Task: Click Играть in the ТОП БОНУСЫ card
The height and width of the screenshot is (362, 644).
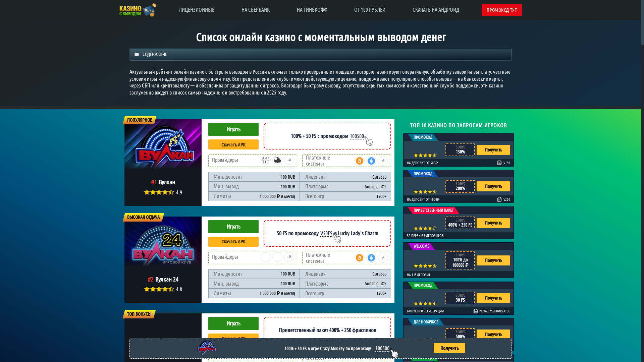Action: point(233,323)
